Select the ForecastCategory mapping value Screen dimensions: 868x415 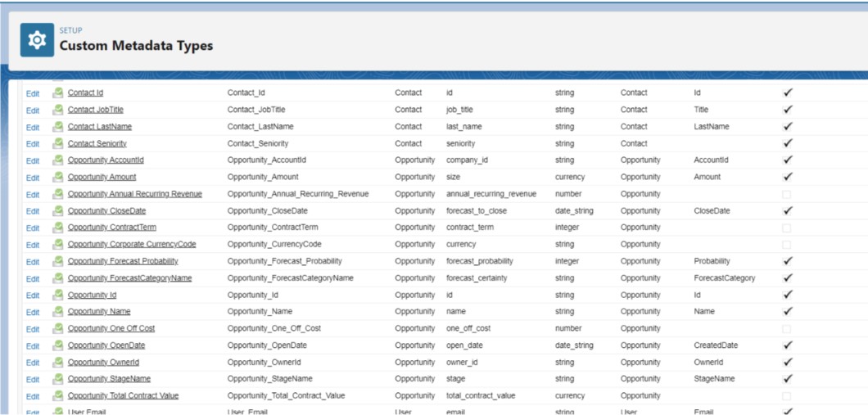point(724,277)
